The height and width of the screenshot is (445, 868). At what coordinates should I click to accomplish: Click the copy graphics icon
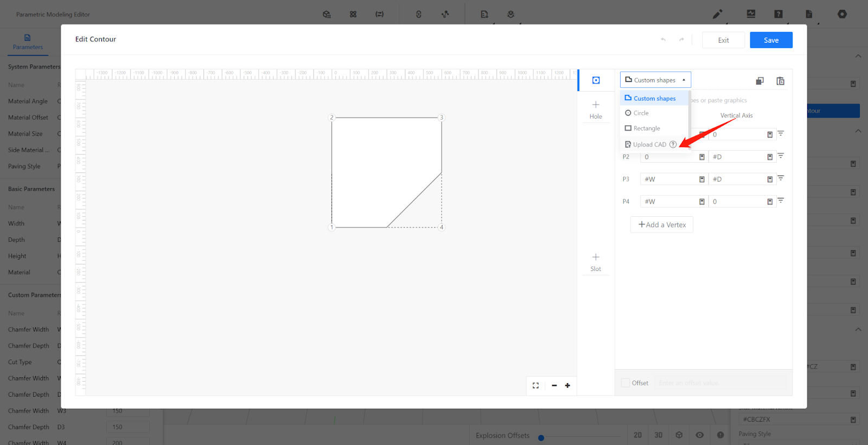[759, 81]
